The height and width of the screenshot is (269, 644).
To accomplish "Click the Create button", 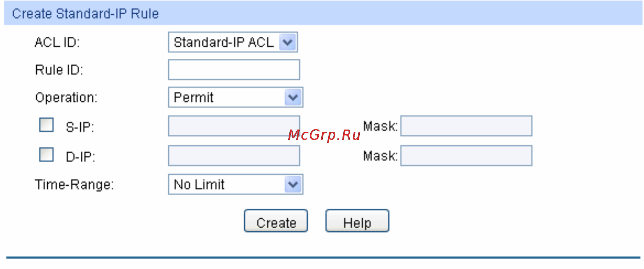I will coord(276,221).
